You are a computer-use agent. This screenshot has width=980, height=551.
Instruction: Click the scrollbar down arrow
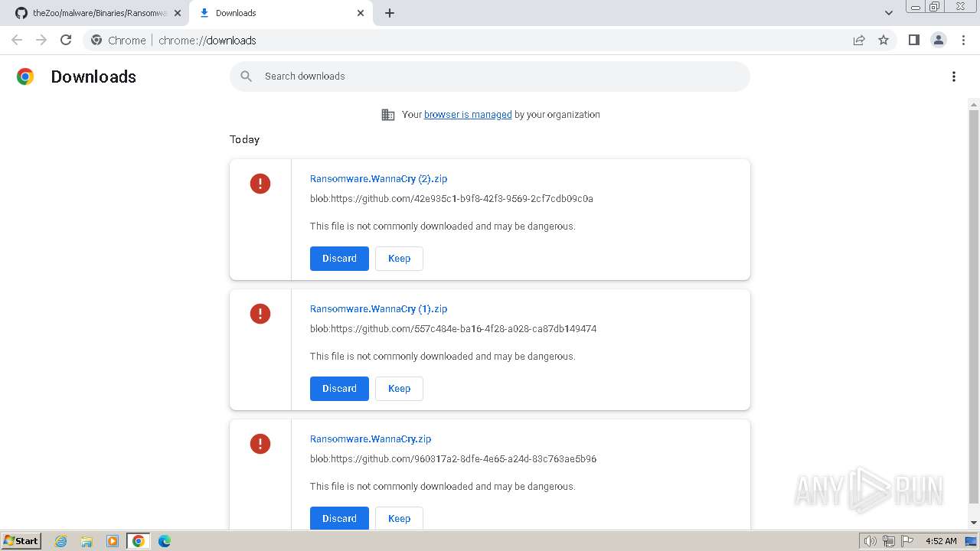(974, 523)
